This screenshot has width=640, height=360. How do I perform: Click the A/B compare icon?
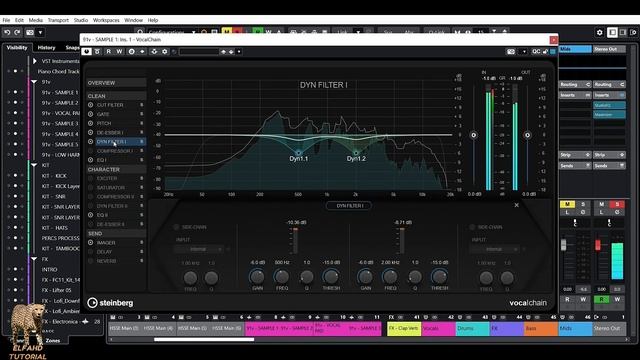point(131,51)
